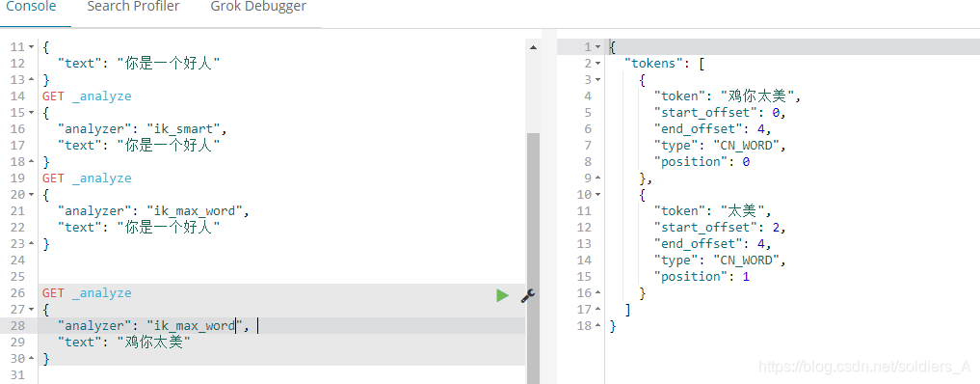The image size is (980, 384).
Task: Click token value "鸡你太美" in response
Action: [x=756, y=96]
